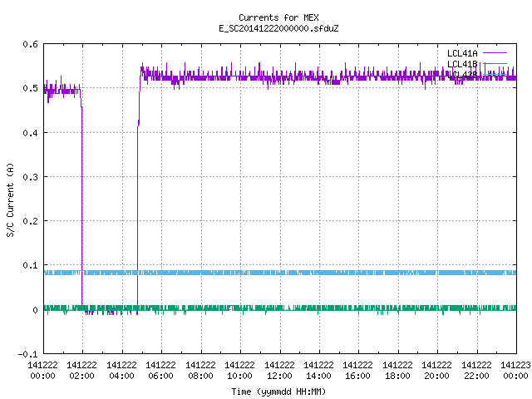Click the purple LCL41A legend line sample
Image resolution: width=532 pixels, height=399 pixels.
[495, 53]
